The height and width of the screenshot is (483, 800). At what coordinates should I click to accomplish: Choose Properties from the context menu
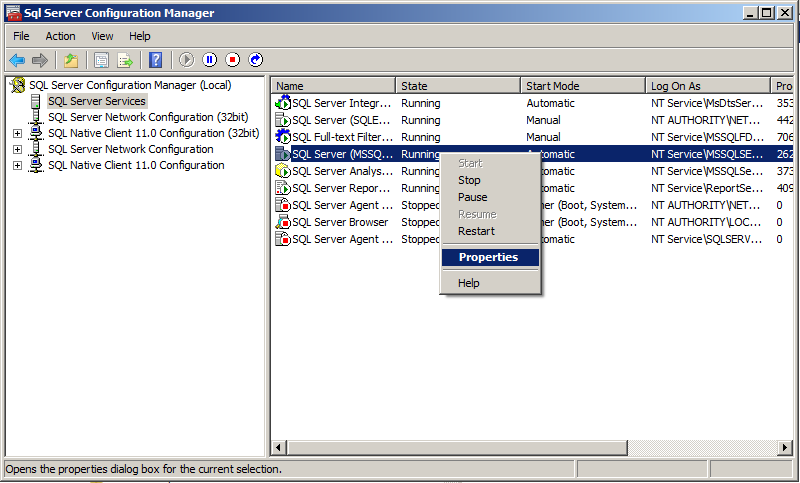click(490, 257)
